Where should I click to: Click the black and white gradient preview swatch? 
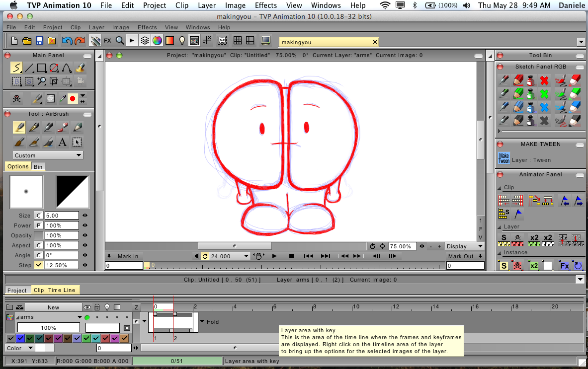point(73,192)
